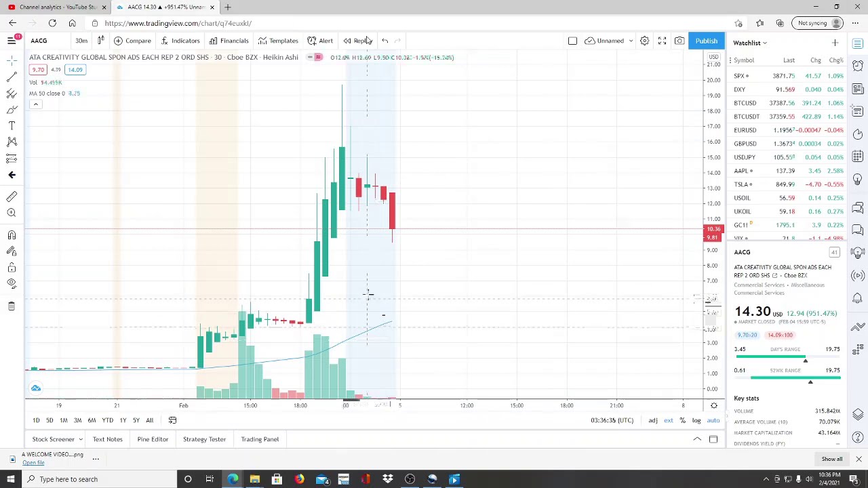Open chart settings gear
This screenshot has width=868, height=488.
coord(644,41)
